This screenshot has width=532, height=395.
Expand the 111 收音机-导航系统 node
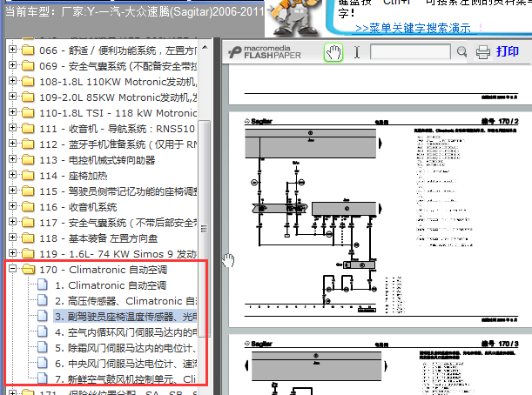[x=12, y=128]
